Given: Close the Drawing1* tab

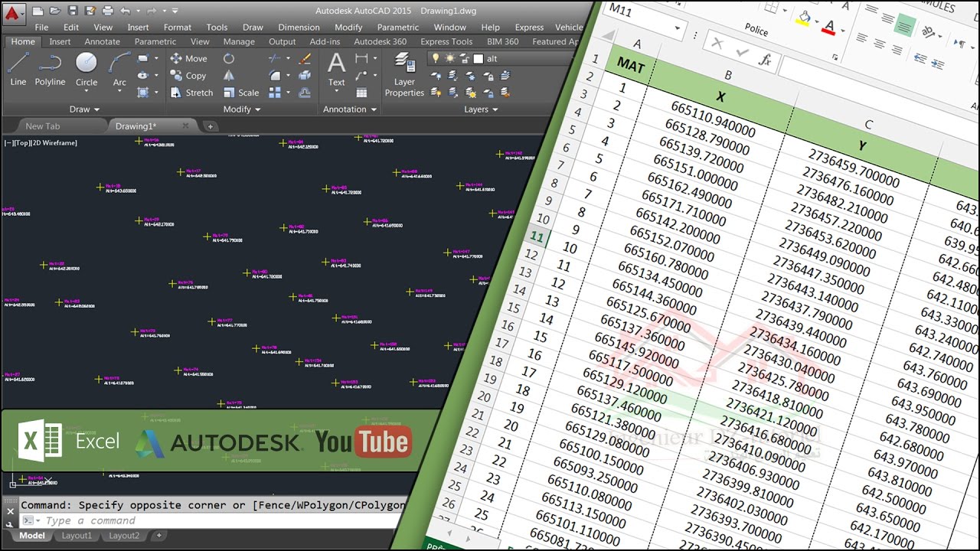Looking at the screenshot, I should click(x=185, y=126).
